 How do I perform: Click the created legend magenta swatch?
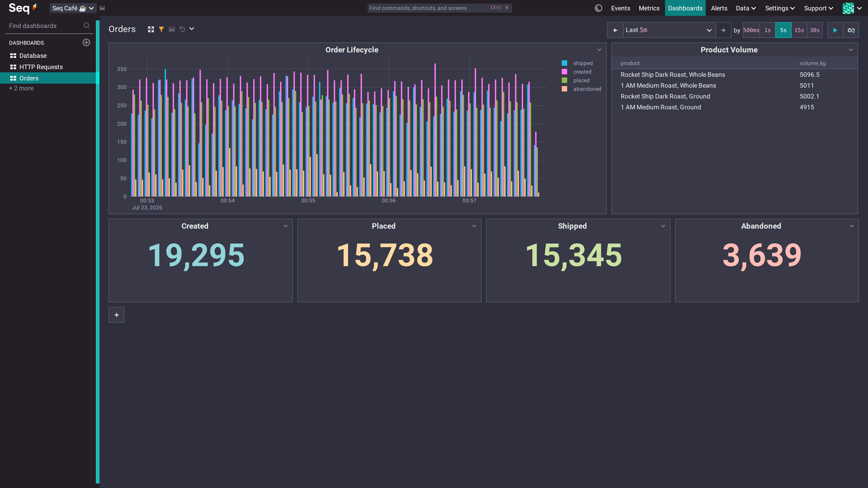coord(564,72)
